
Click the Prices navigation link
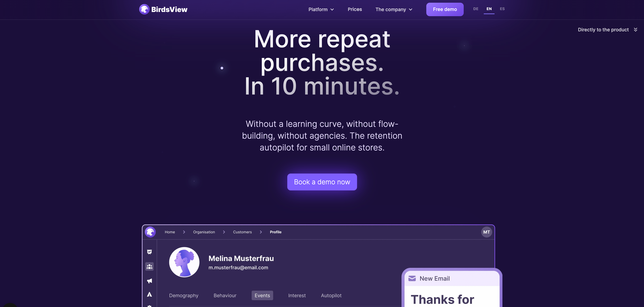tap(355, 9)
